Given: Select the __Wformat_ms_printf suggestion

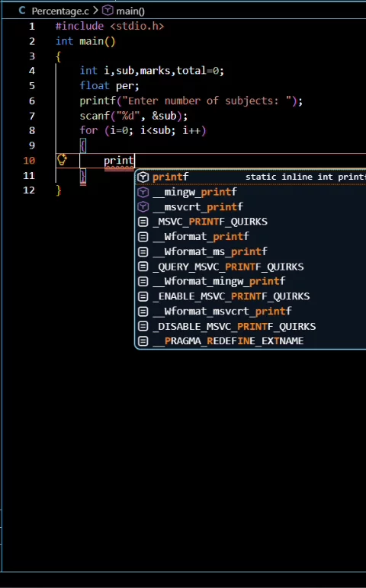Looking at the screenshot, I should click(251, 251).
